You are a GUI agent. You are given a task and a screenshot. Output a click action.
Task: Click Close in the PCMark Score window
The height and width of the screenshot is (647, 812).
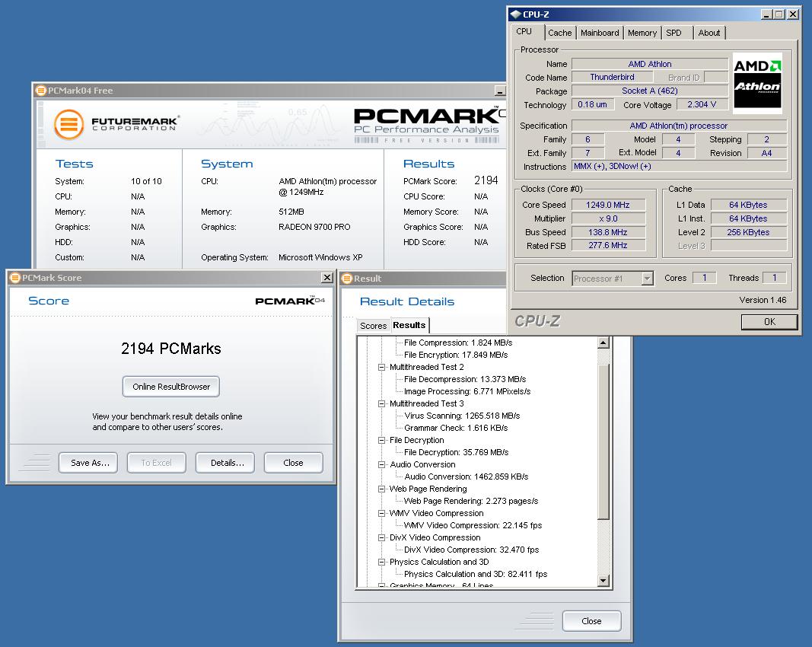pyautogui.click(x=293, y=463)
